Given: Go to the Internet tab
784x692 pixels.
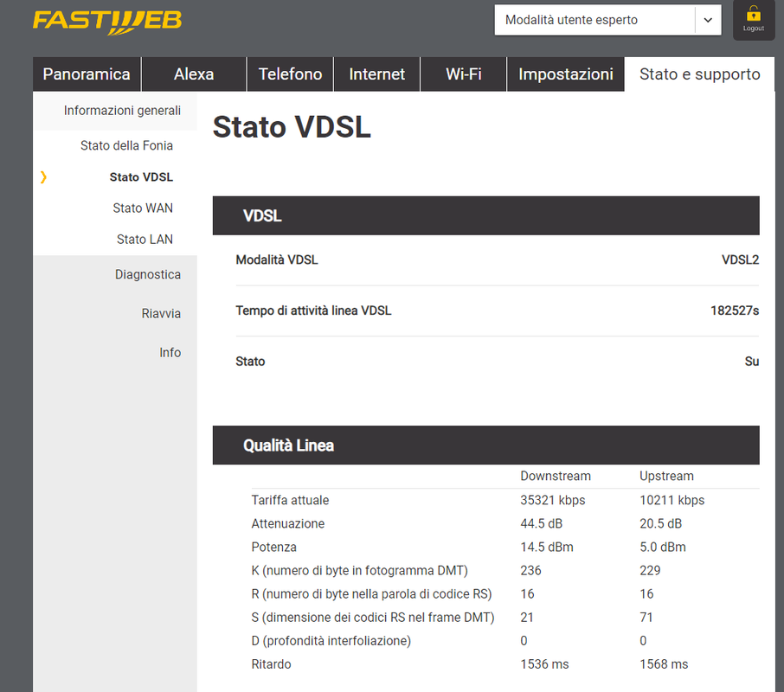Looking at the screenshot, I should 376,74.
